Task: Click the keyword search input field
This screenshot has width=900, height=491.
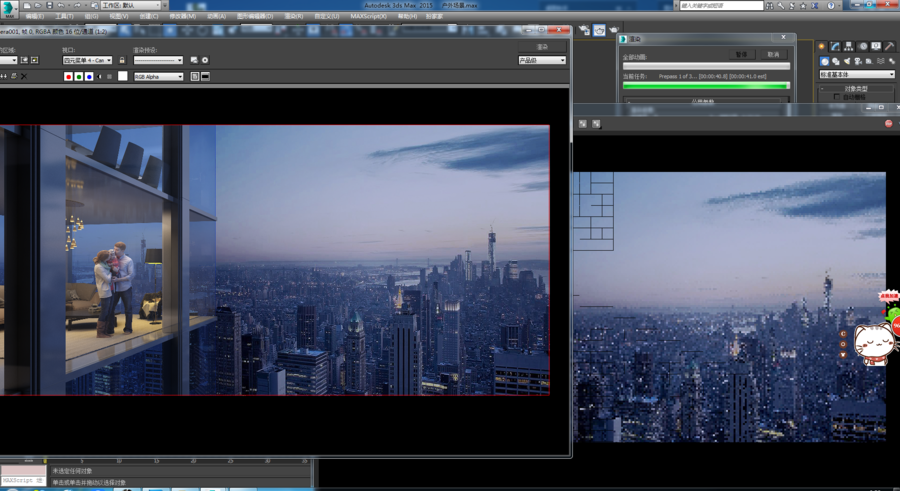Action: (x=721, y=5)
